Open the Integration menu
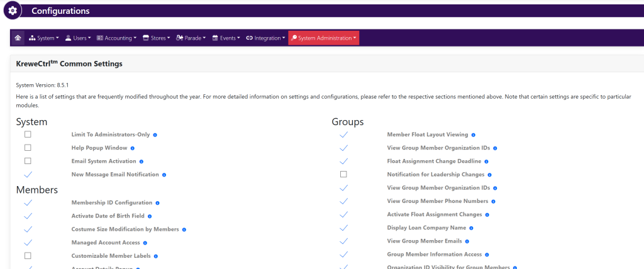 coord(265,38)
